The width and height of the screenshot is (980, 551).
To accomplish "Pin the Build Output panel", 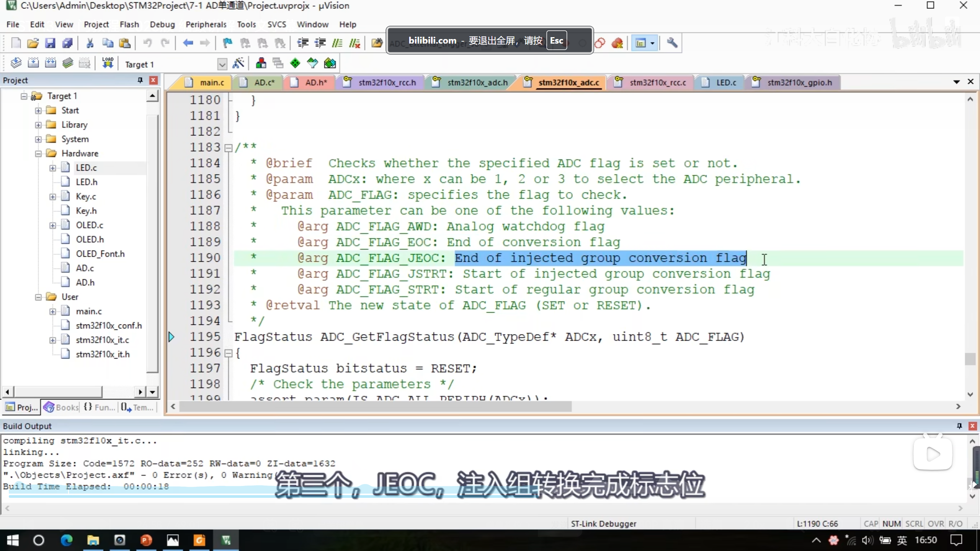I will (x=959, y=425).
